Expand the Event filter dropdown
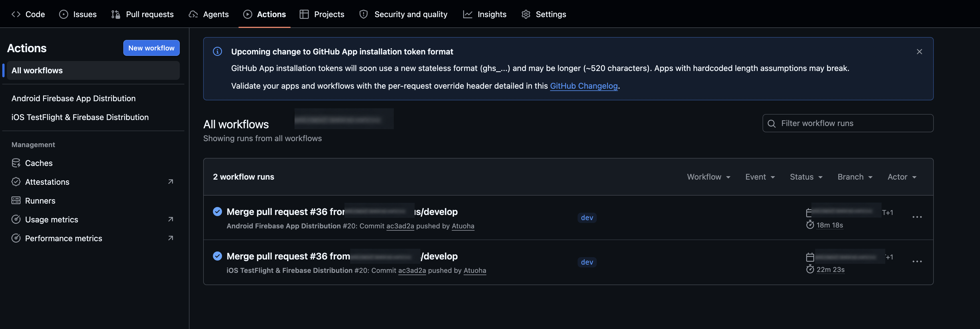 [760, 177]
